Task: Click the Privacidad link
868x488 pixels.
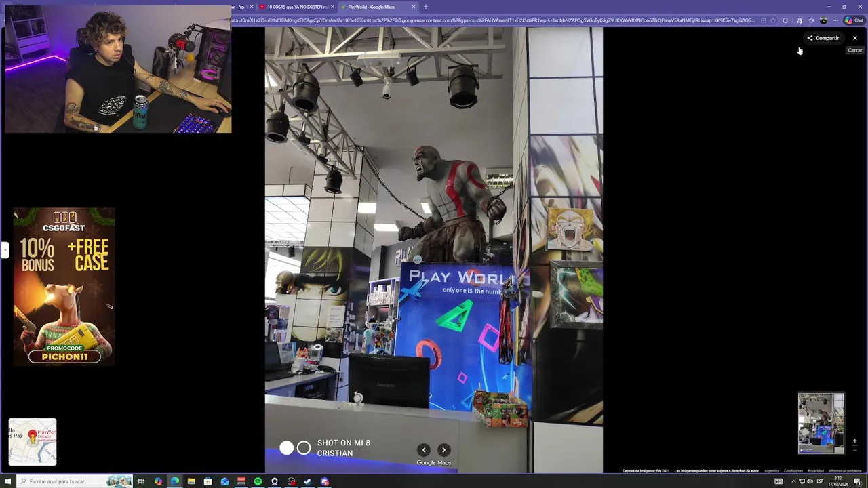Action: [816, 471]
